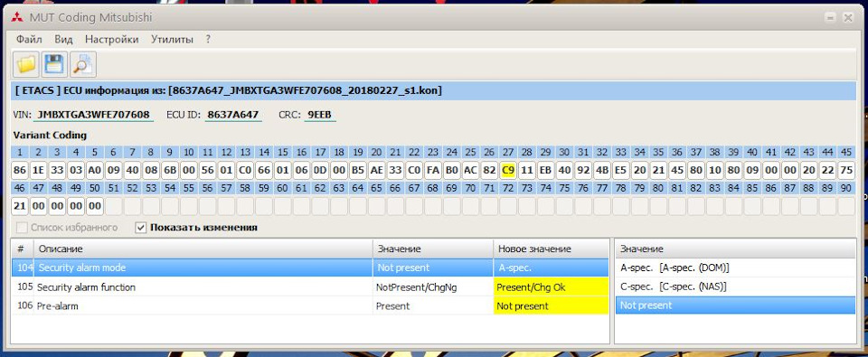The height and width of the screenshot is (357, 868).
Task: Select byte 45 value 75
Action: pyautogui.click(x=846, y=171)
